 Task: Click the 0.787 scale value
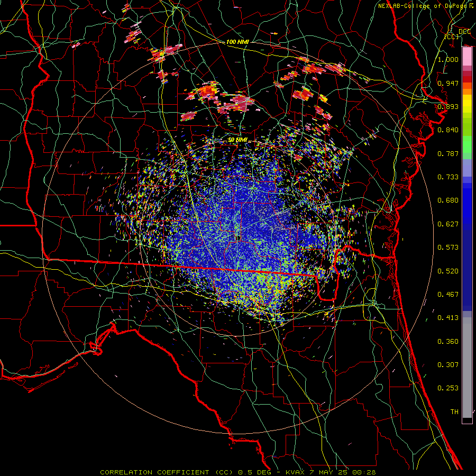(x=448, y=153)
